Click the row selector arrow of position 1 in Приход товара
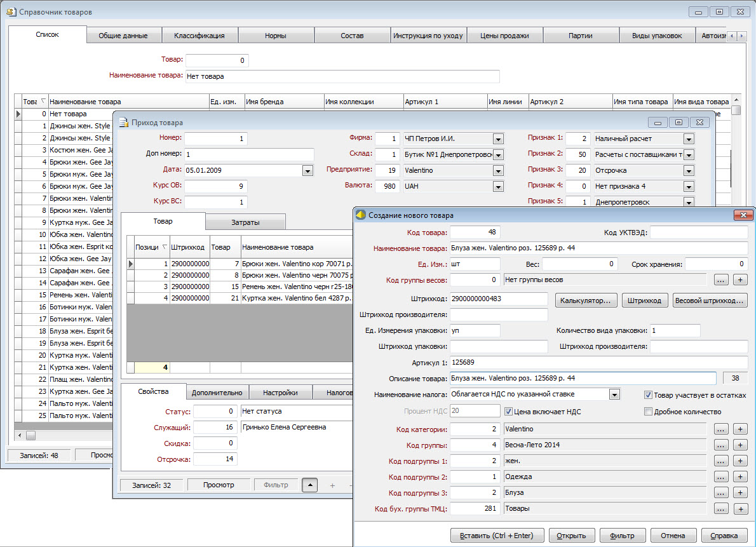The image size is (756, 547). [x=131, y=264]
